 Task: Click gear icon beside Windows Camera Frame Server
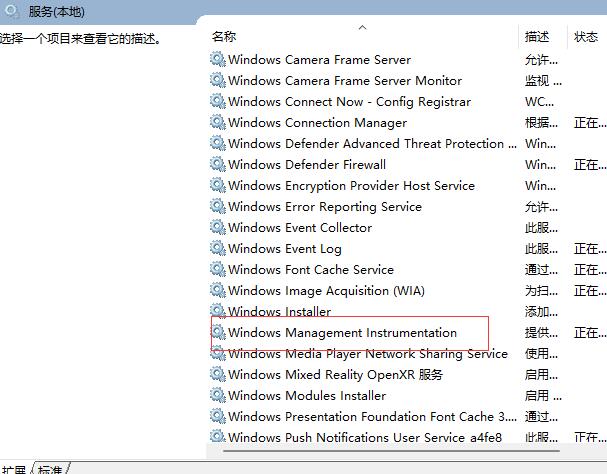coord(218,60)
